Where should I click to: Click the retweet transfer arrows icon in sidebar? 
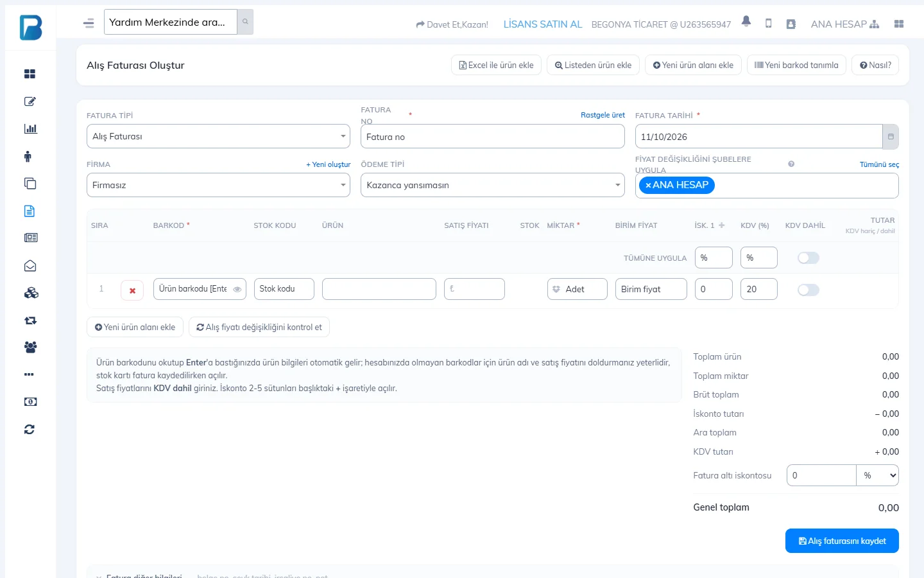30,320
